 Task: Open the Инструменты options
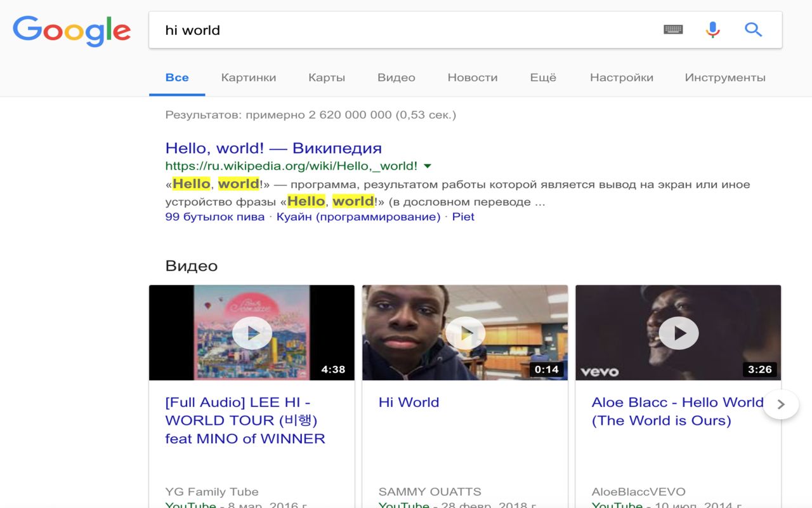[x=725, y=77]
